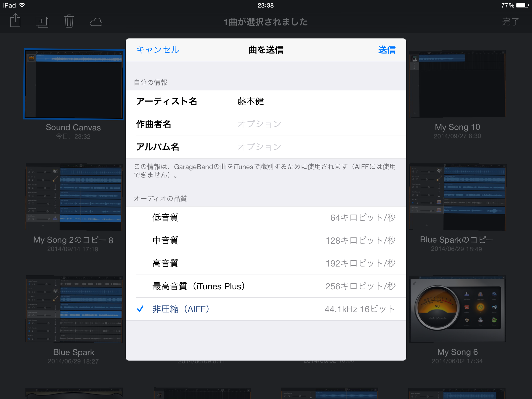Viewport: 532px width, 399px height.
Task: Tap the My Song 10 thumbnail
Action: [x=457, y=84]
